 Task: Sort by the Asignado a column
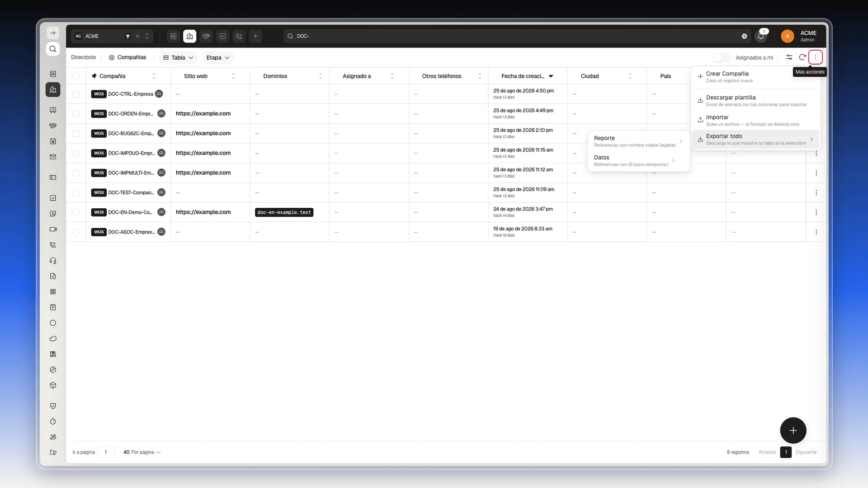[392, 76]
